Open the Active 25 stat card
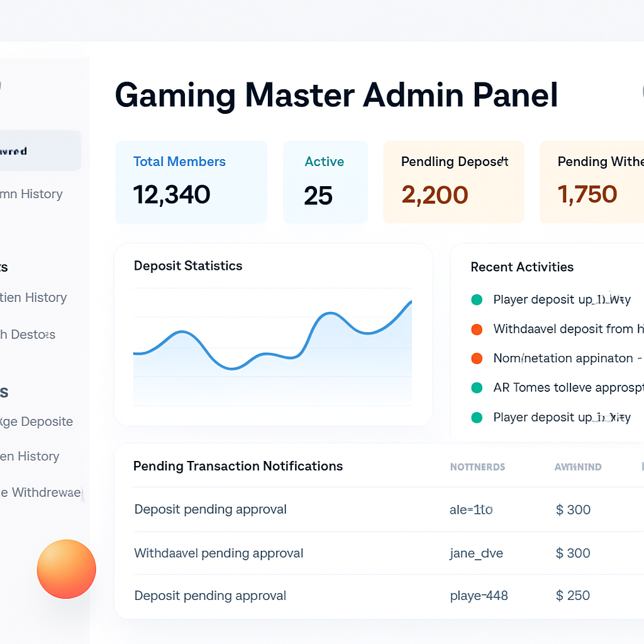The image size is (644, 644). [x=325, y=182]
